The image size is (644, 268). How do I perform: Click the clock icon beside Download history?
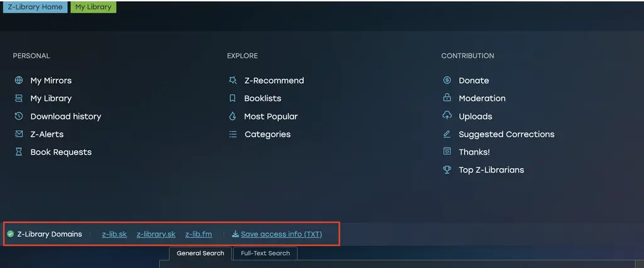point(18,116)
